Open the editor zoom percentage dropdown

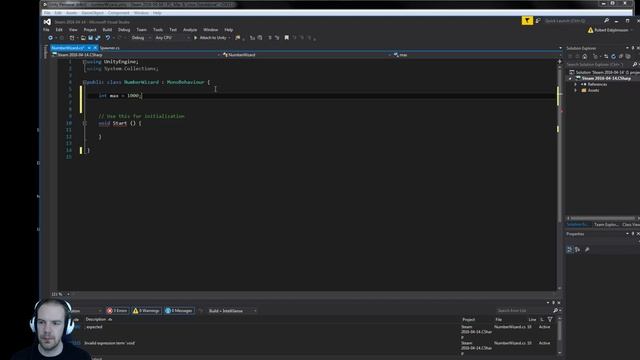60,294
